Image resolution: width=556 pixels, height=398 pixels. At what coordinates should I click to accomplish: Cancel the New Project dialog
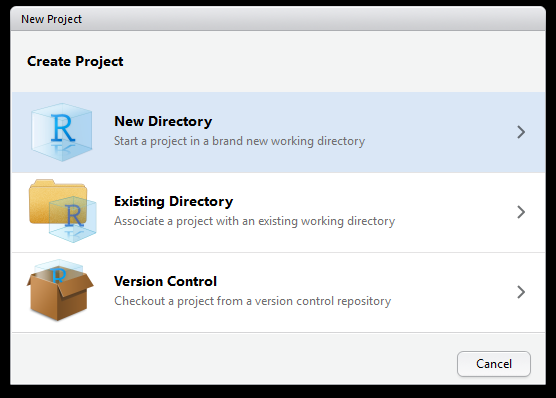[x=494, y=364]
